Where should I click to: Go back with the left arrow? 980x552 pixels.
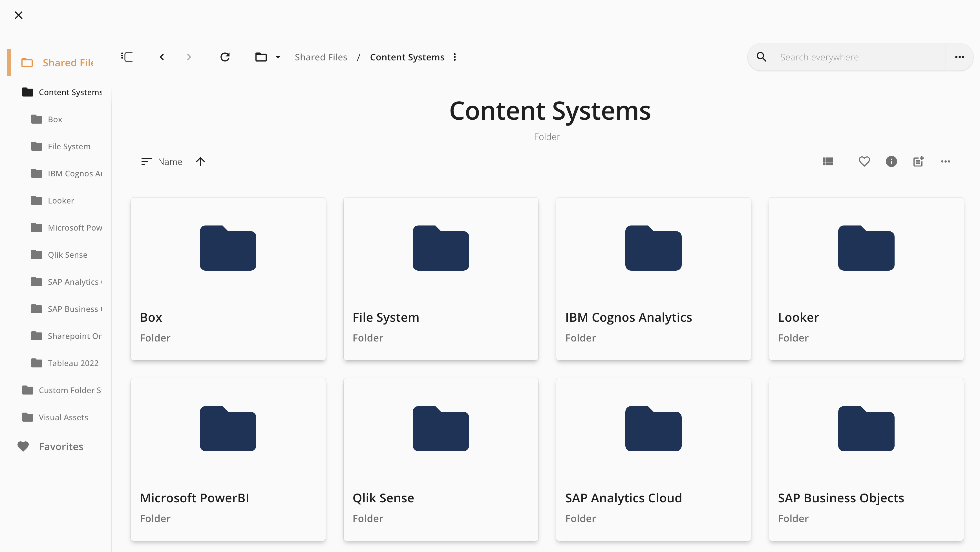point(162,57)
